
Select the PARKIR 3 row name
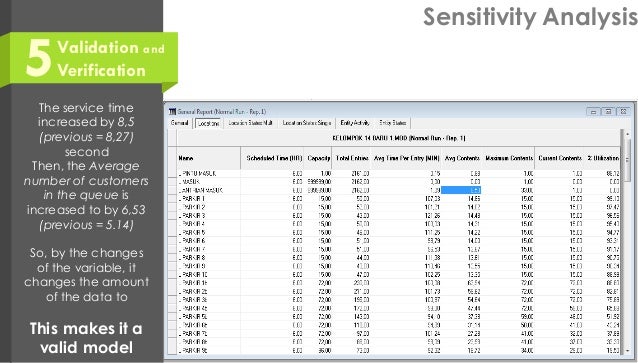click(192, 215)
